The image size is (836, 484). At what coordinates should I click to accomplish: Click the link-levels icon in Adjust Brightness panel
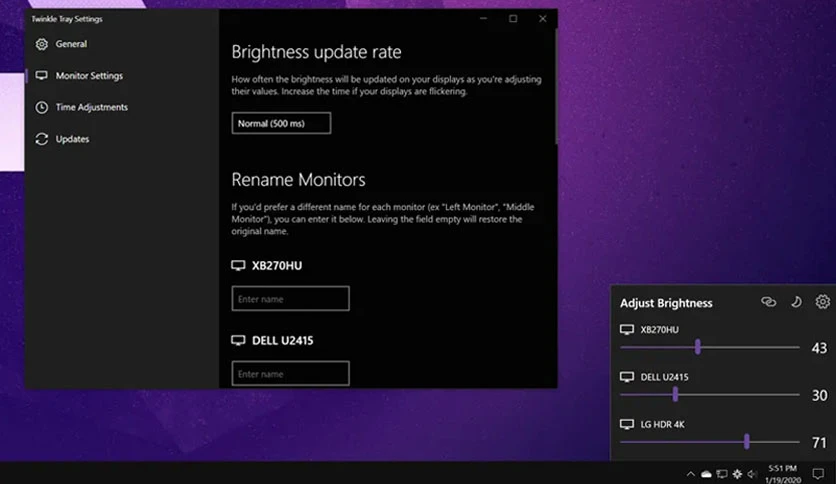(x=768, y=302)
